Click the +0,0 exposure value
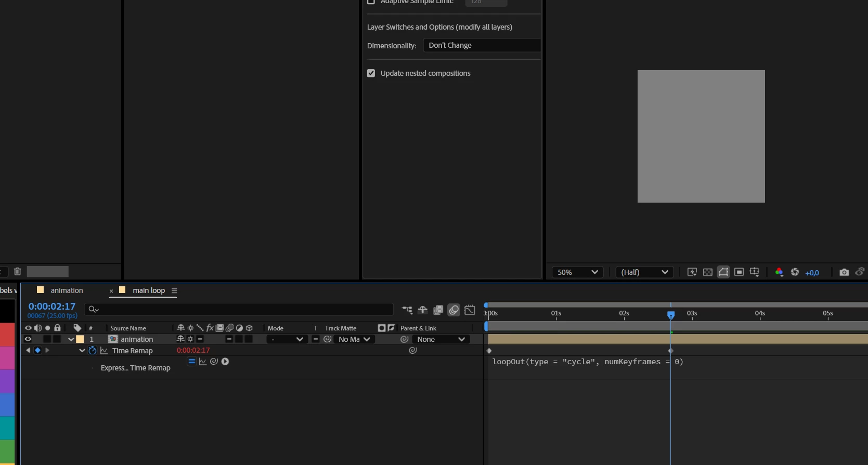The height and width of the screenshot is (465, 868). (x=812, y=273)
